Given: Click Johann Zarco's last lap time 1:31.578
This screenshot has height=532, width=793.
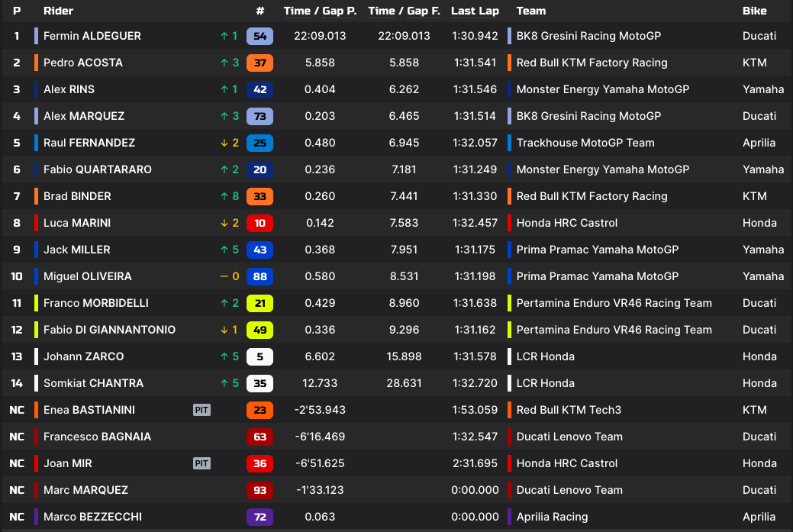Looking at the screenshot, I should 474,356.
